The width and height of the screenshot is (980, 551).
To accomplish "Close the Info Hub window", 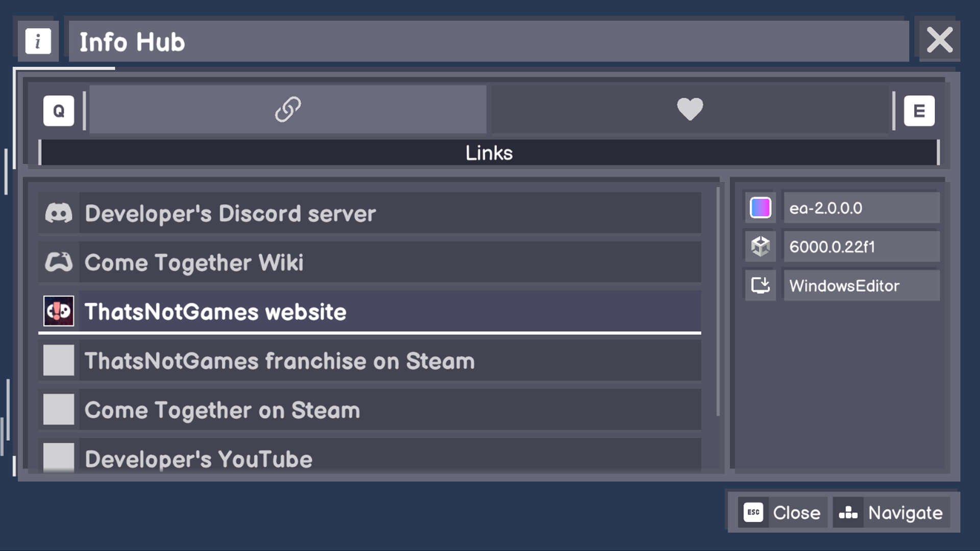I will (939, 40).
